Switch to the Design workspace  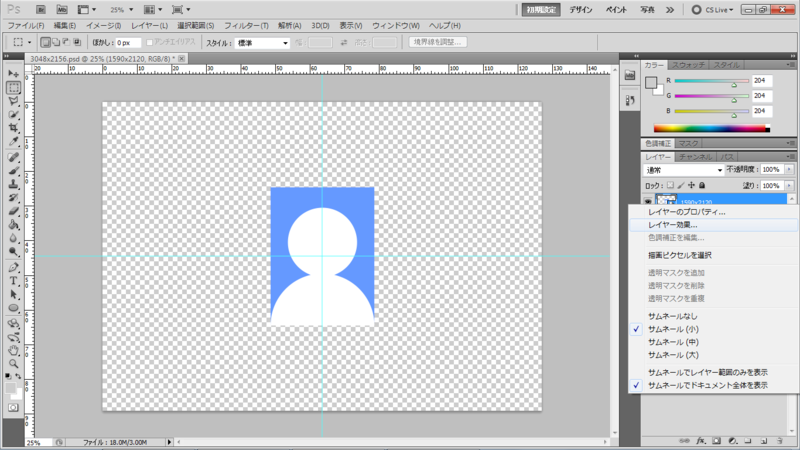coord(581,10)
